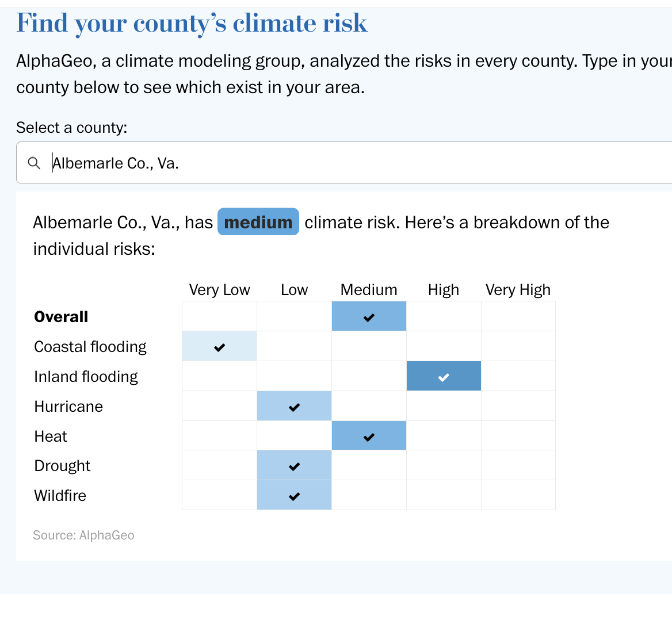Click the Find your county's climate risk heading
Screen dimensions: 672x620
pyautogui.click(x=192, y=24)
